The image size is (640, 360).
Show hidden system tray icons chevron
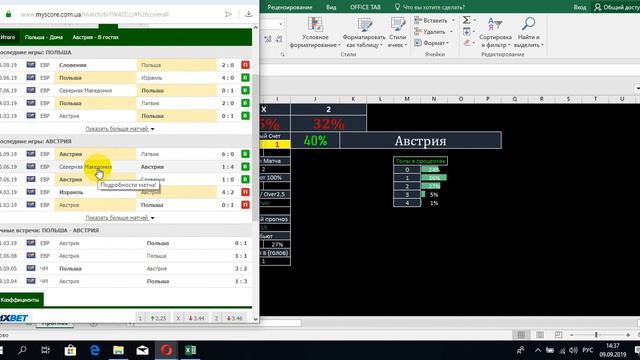point(538,350)
